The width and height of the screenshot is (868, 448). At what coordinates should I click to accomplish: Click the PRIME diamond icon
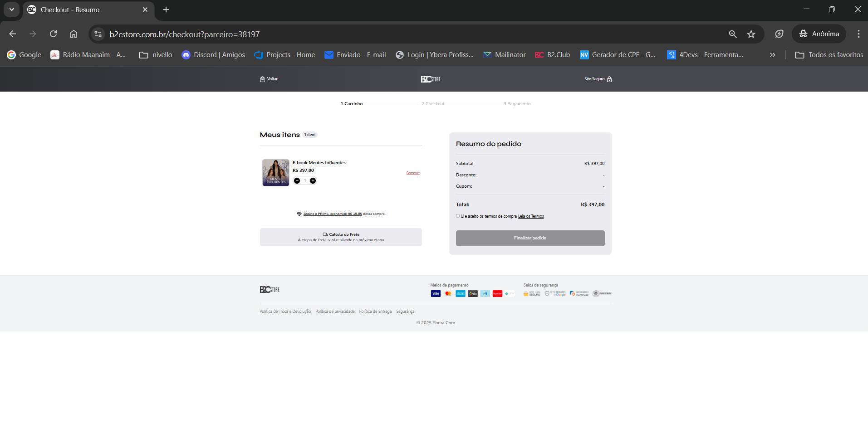click(299, 214)
